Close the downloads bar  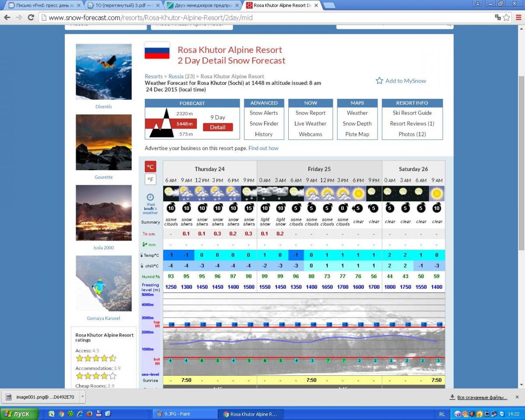point(518,397)
